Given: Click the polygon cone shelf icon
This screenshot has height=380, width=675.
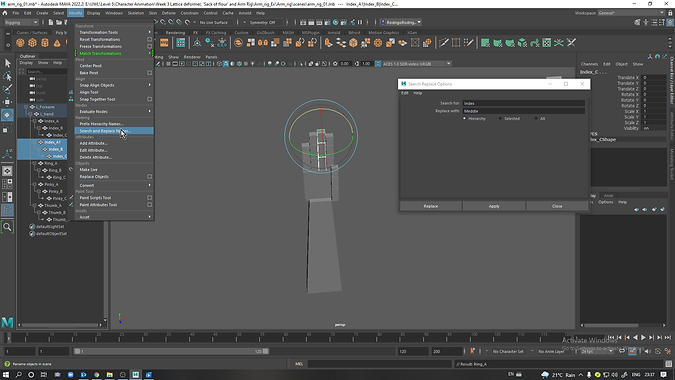Looking at the screenshot, I should (57, 43).
